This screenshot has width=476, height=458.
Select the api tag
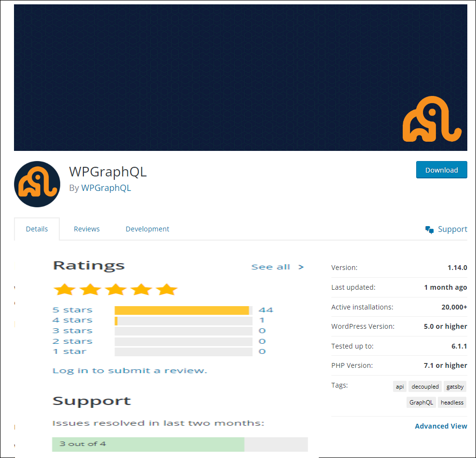point(399,386)
